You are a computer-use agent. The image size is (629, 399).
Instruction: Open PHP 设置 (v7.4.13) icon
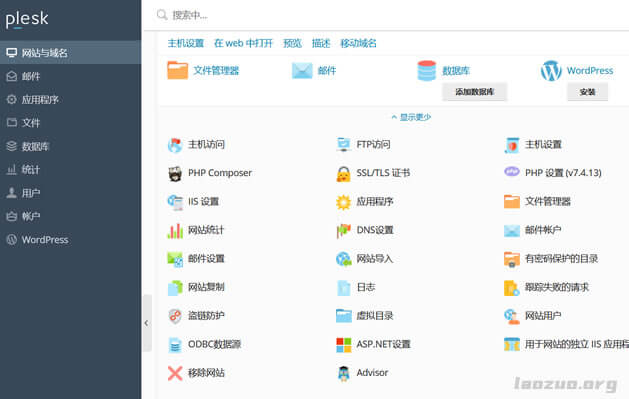512,172
